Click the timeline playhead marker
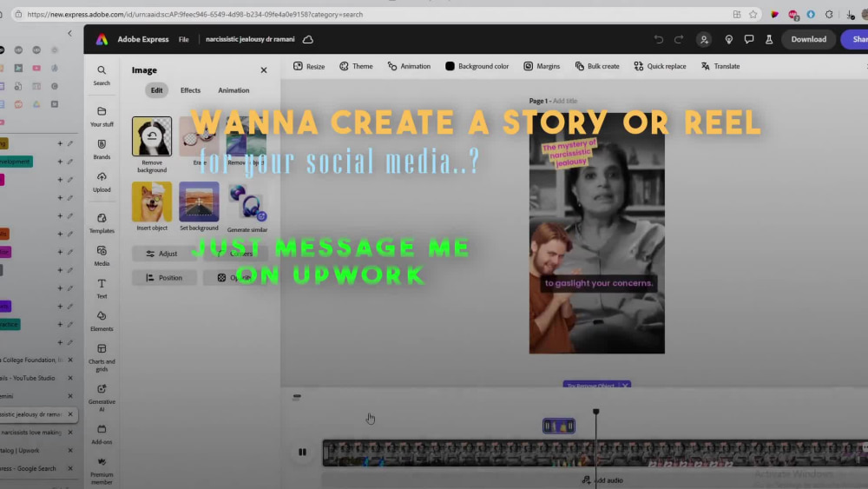 tap(595, 412)
